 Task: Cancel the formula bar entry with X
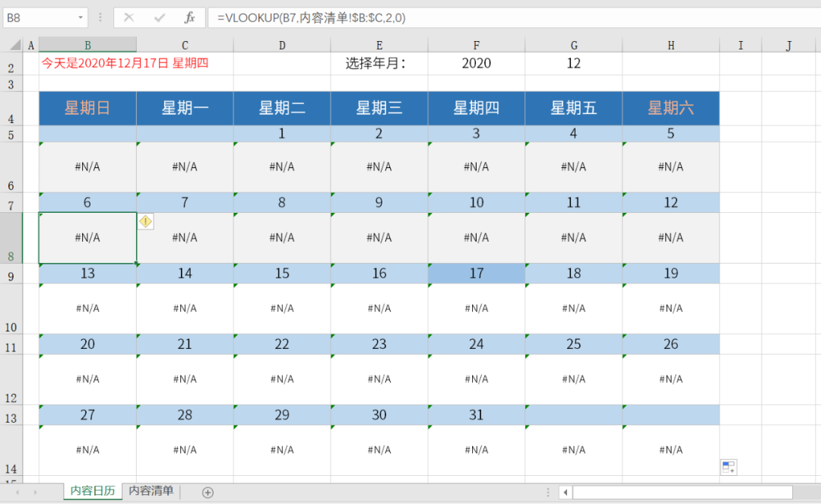click(x=128, y=17)
